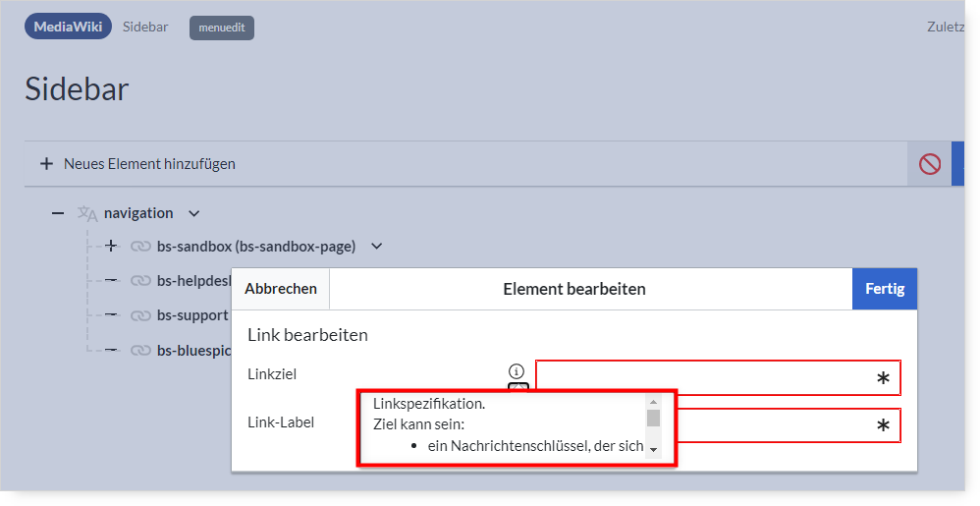Click the Linkziel input field
This screenshot has height=506, width=980.
718,377
